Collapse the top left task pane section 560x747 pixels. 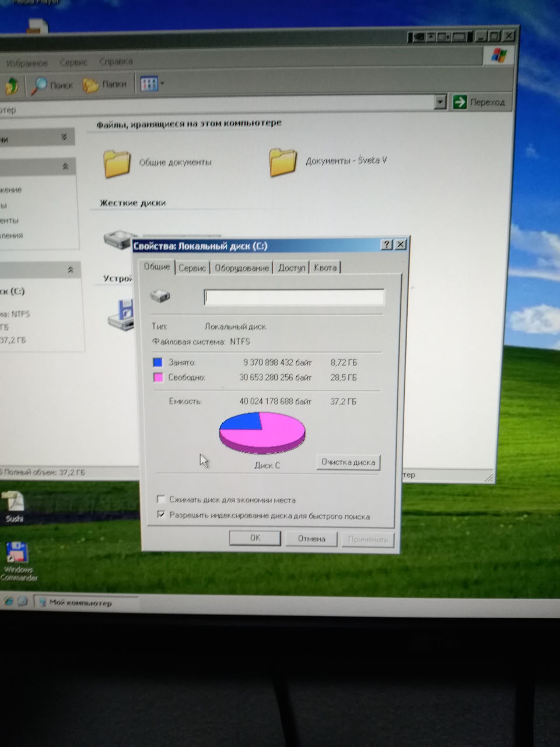pyautogui.click(x=64, y=138)
